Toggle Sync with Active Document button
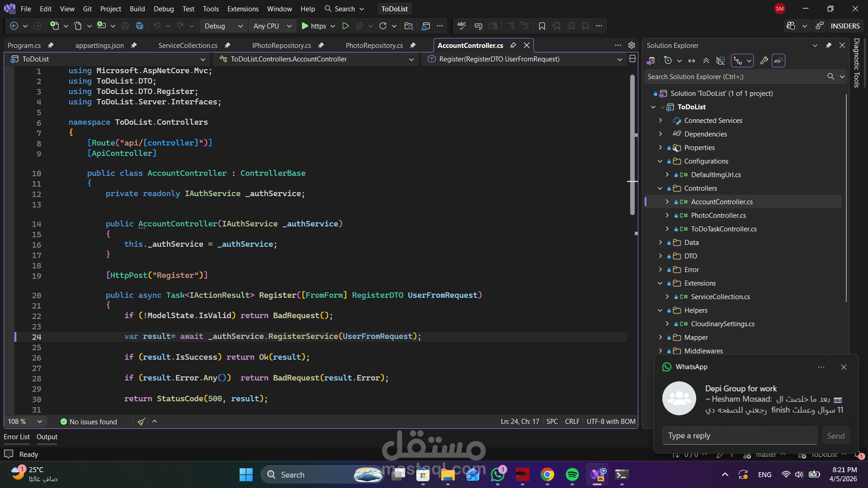The height and width of the screenshot is (488, 868). pos(692,61)
